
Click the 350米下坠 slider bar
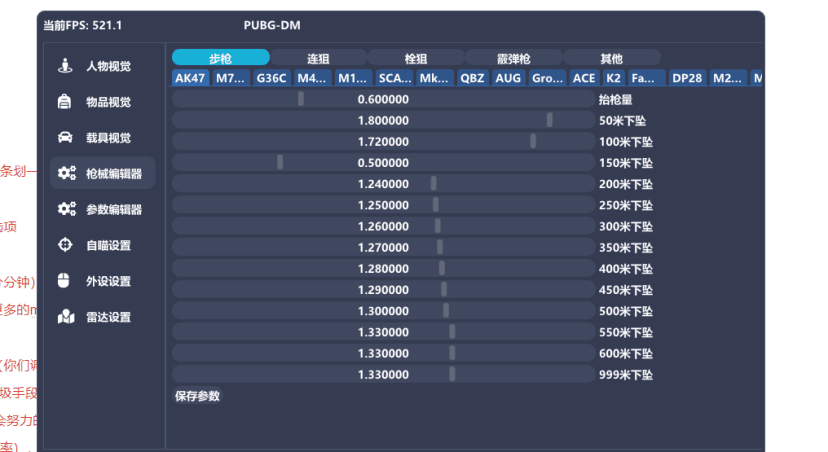coord(383,247)
